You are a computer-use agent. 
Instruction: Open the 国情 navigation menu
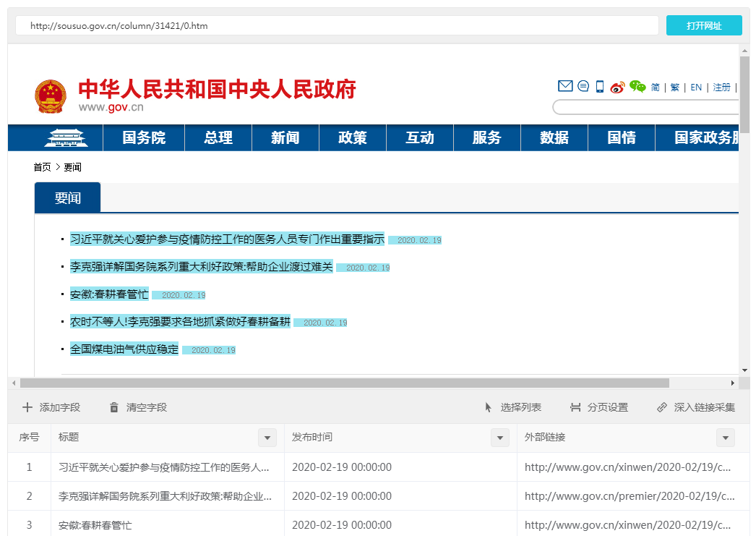point(622,138)
